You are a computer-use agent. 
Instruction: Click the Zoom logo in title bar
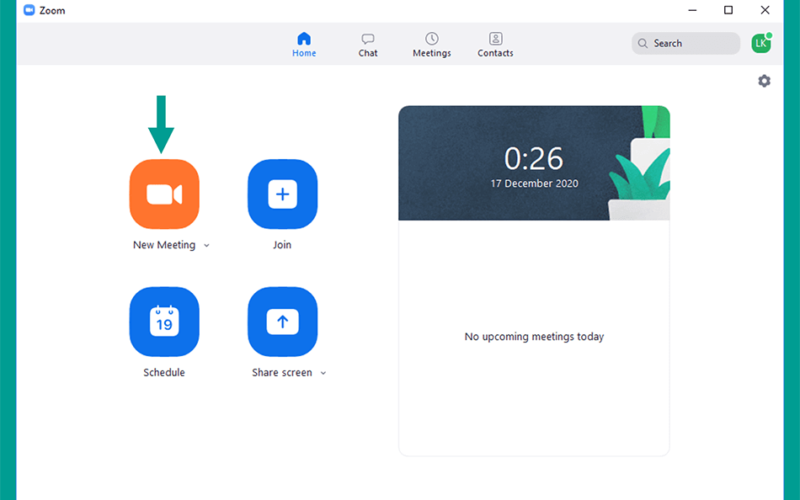tap(29, 10)
